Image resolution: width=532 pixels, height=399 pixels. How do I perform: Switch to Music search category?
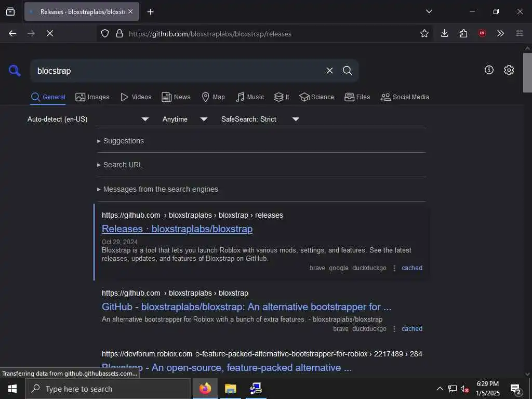pos(250,97)
